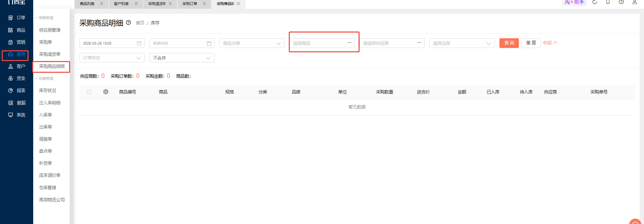The width and height of the screenshot is (644, 224).
Task: Open the 客户 module in the sidebar
Action: pos(16,66)
